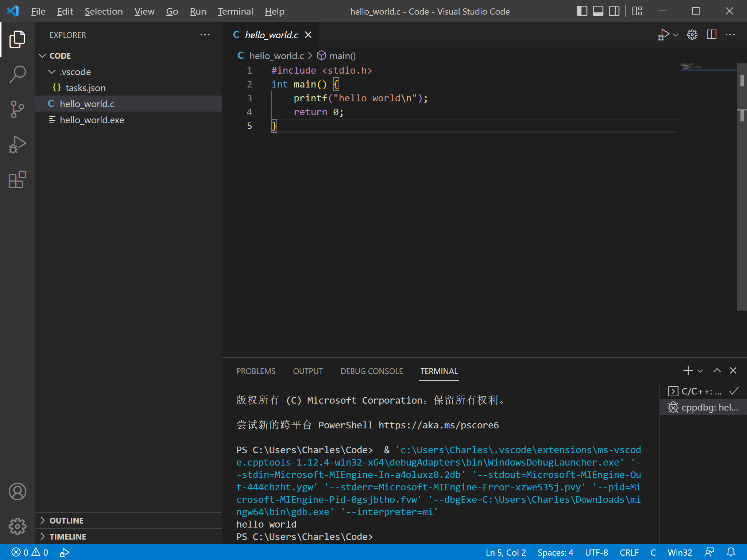
Task: Toggle the C/C++ terminal checkmark option
Action: click(734, 390)
